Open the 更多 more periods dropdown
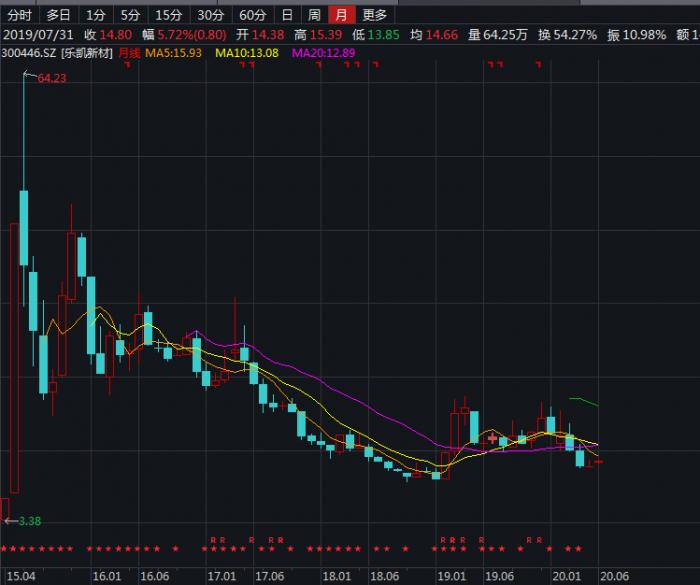The height and width of the screenshot is (585, 700). 374,14
